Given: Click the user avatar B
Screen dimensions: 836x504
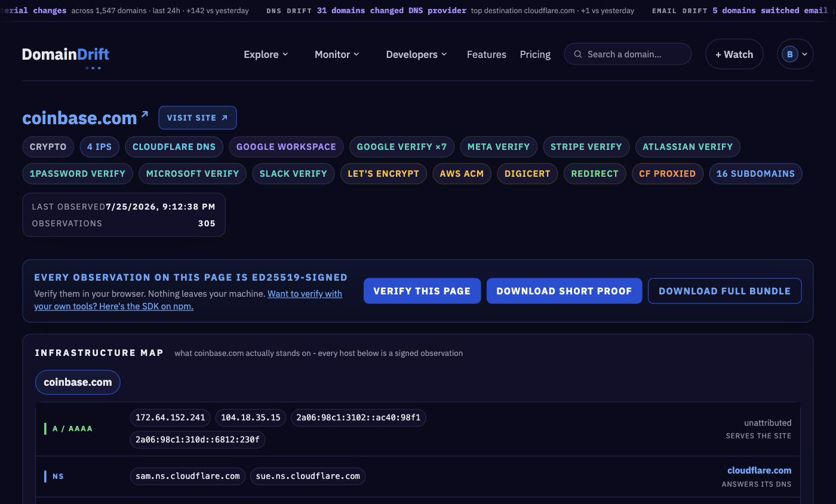Looking at the screenshot, I should pyautogui.click(x=789, y=54).
